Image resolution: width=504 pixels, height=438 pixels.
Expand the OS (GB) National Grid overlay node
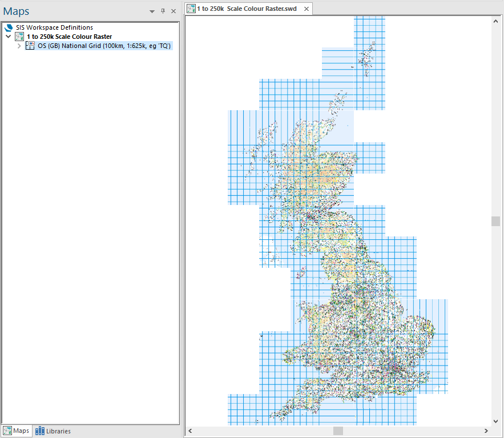[x=19, y=46]
